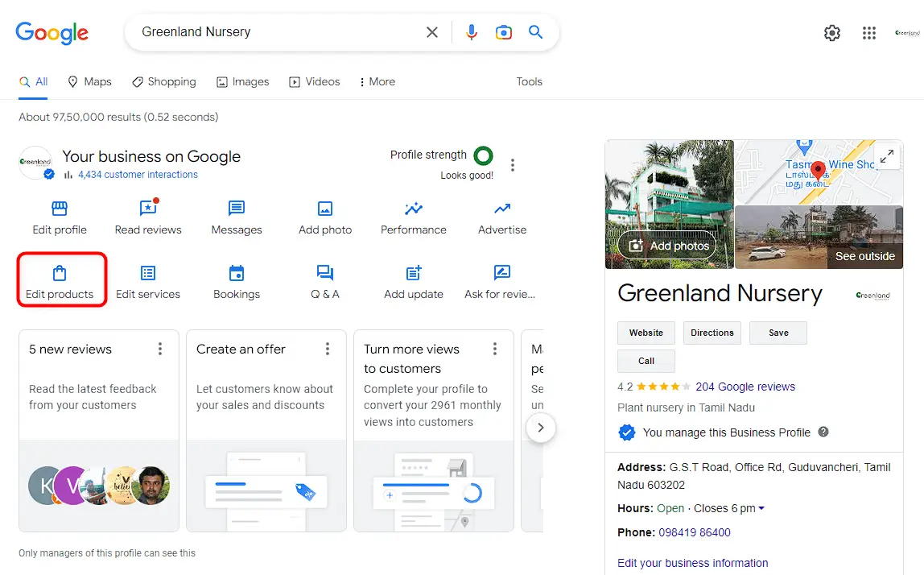Screen dimensions: 924x575
Task: Click the Save button
Action: click(778, 333)
